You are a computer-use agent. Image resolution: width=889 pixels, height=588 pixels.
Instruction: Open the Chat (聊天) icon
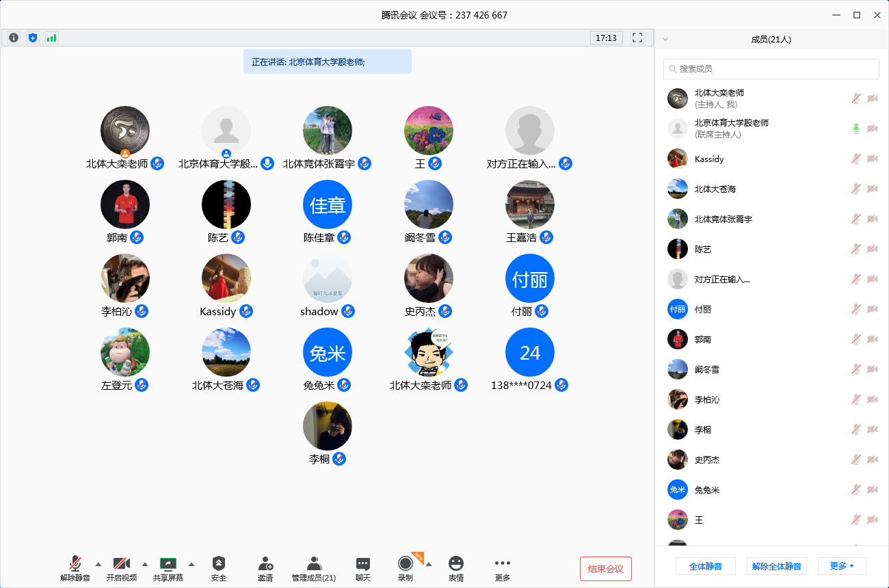[x=363, y=568]
